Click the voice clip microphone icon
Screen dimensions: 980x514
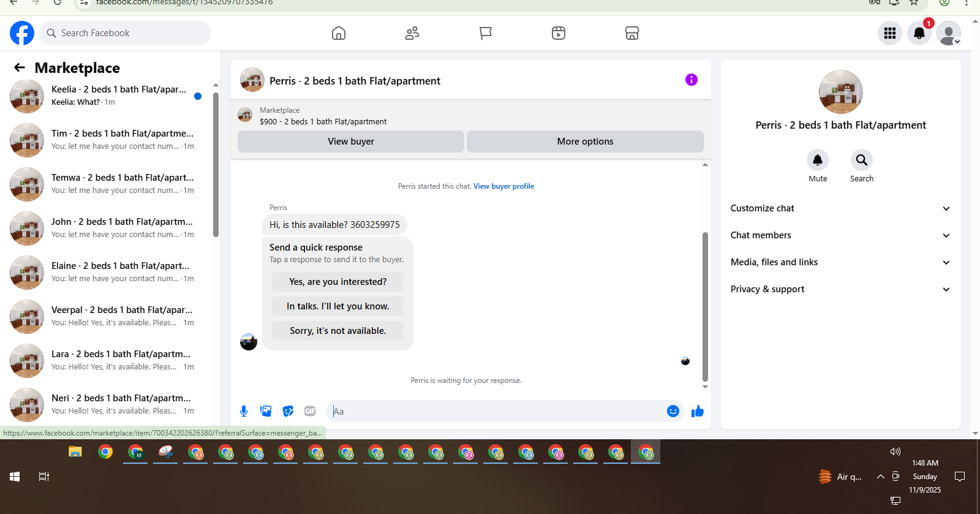(x=244, y=411)
